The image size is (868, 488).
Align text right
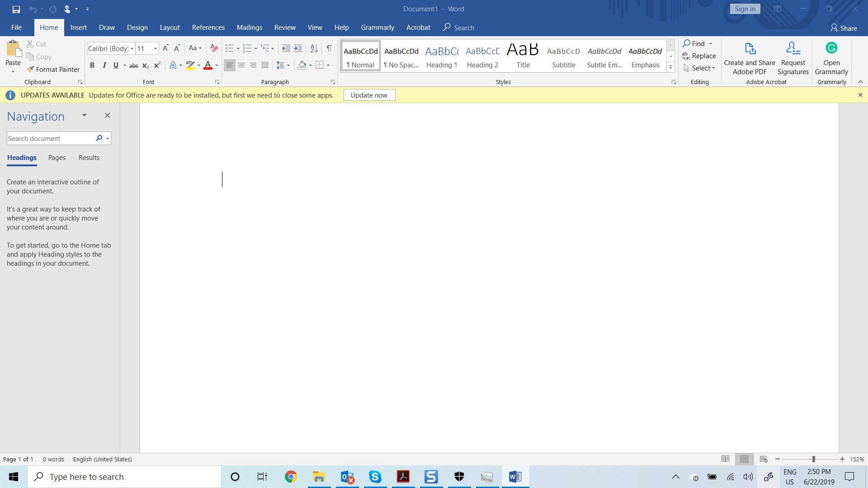pos(253,66)
